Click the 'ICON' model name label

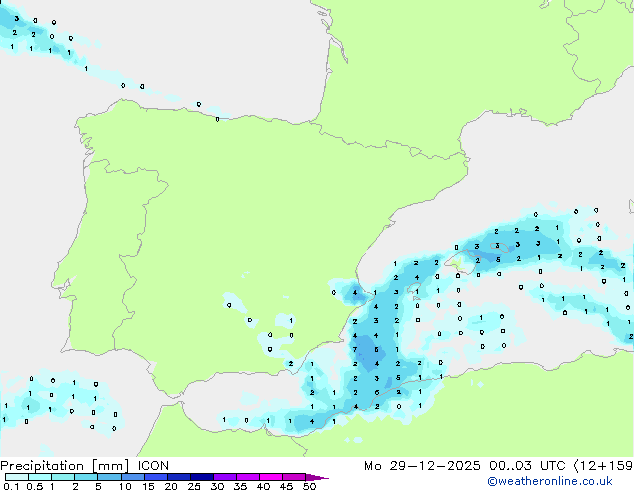tap(153, 466)
